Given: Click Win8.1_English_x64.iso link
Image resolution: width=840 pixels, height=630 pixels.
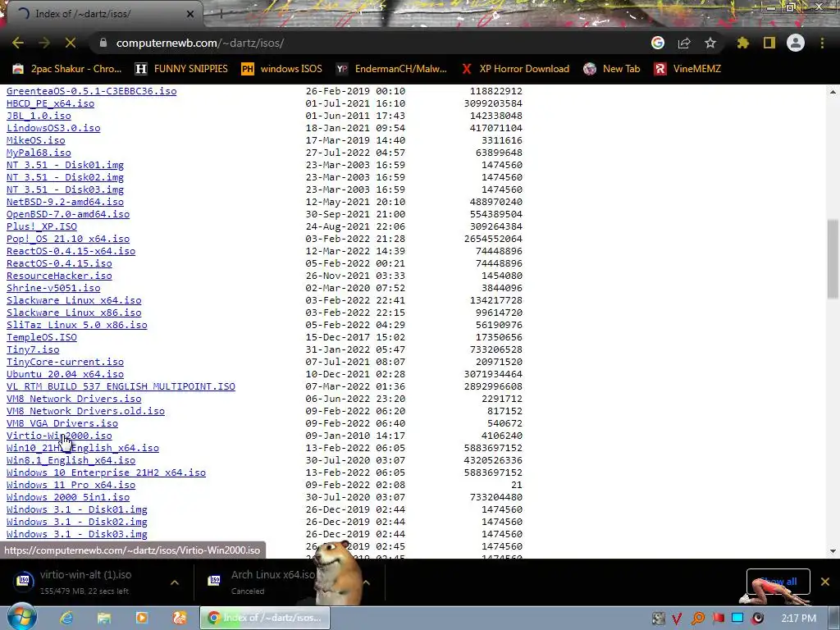Looking at the screenshot, I should coord(71,461).
